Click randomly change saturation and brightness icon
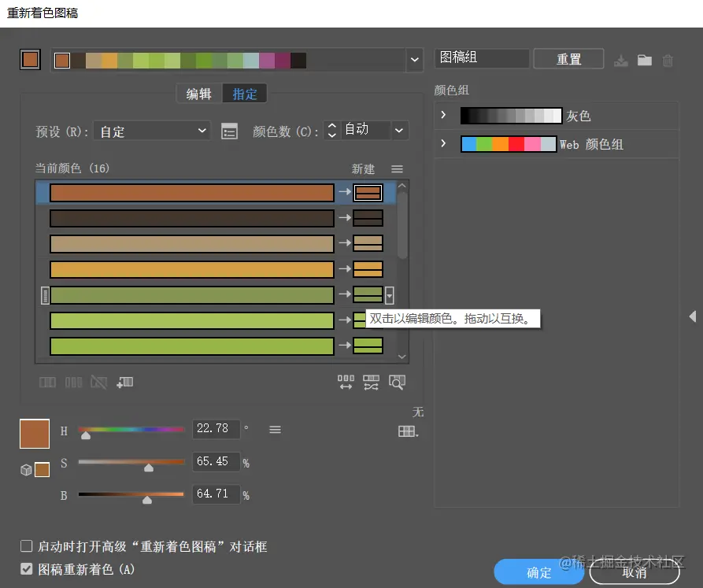 (372, 383)
